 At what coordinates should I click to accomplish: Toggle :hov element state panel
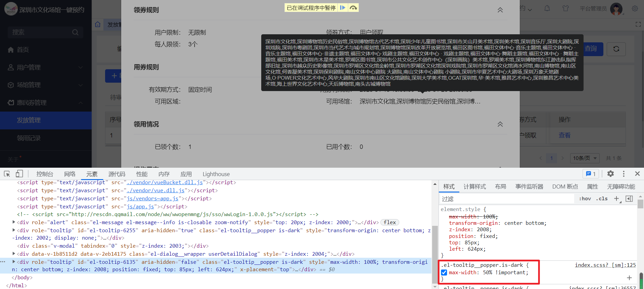click(585, 199)
